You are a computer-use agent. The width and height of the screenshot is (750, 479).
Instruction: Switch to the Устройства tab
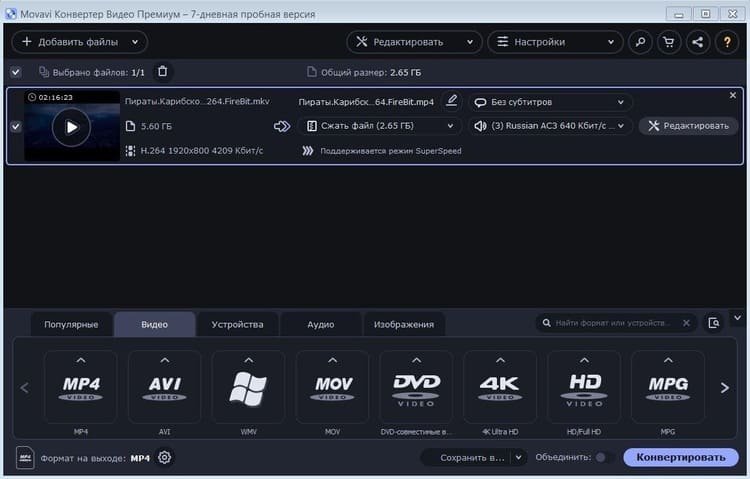[x=237, y=325]
